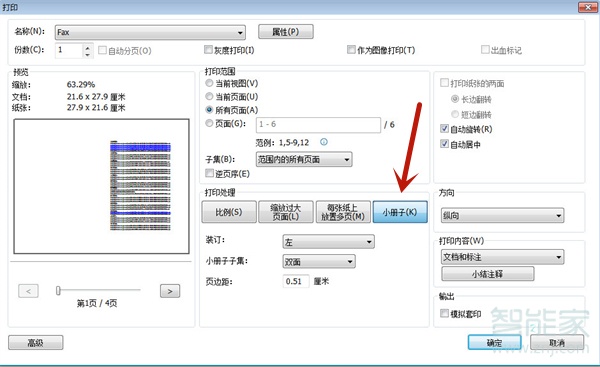Enable 模拟套印 checkbox
The width and height of the screenshot is (600, 367).
444,313
